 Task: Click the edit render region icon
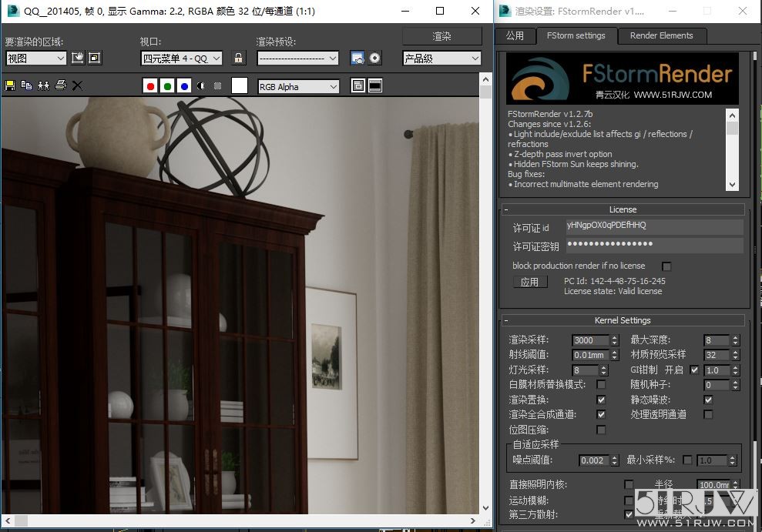[78, 59]
